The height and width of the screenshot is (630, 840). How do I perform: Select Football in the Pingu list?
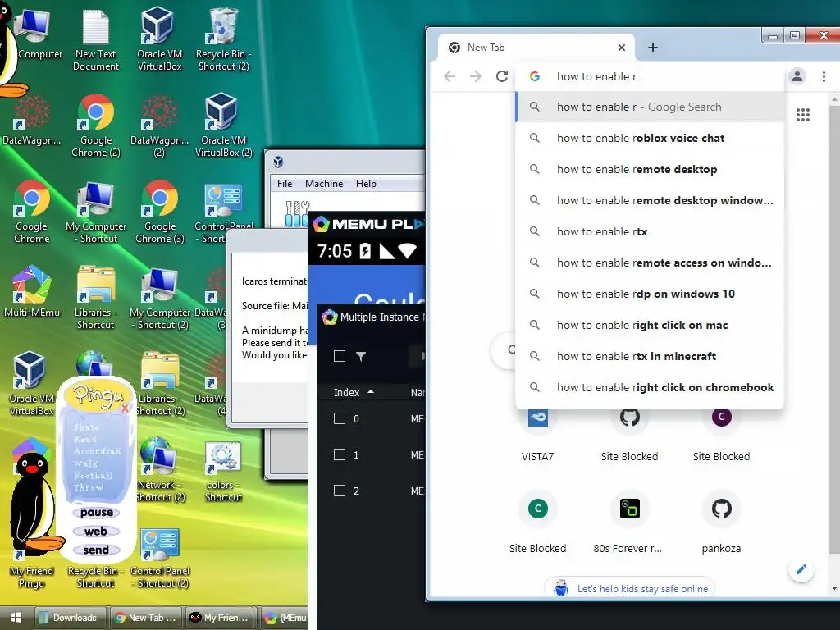(94, 476)
